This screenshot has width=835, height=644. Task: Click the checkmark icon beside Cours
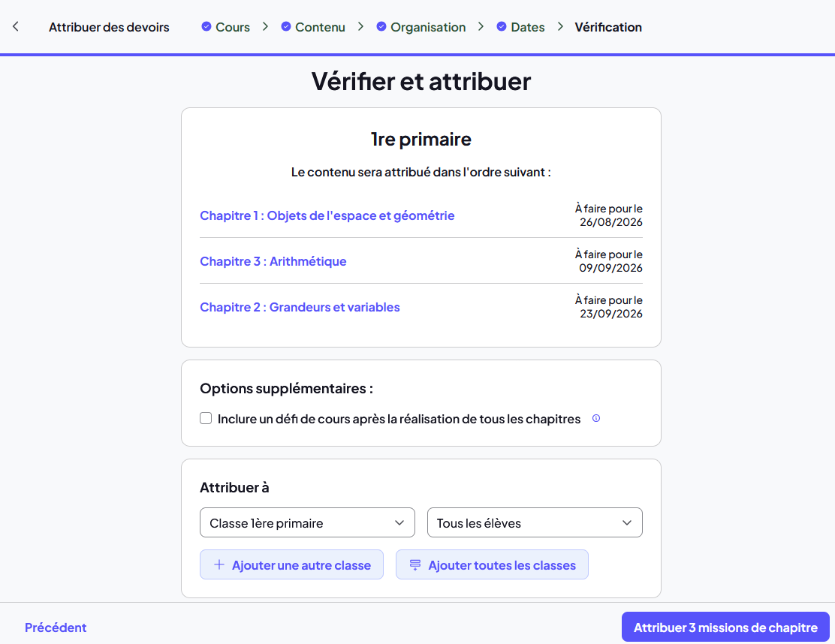point(206,26)
